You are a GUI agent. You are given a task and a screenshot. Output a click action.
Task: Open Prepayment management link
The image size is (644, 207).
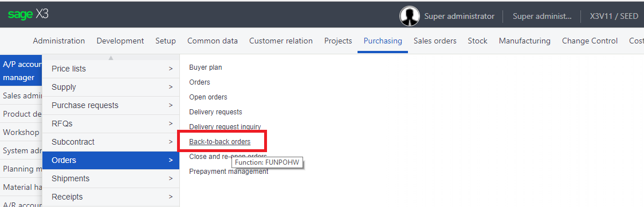click(x=229, y=172)
